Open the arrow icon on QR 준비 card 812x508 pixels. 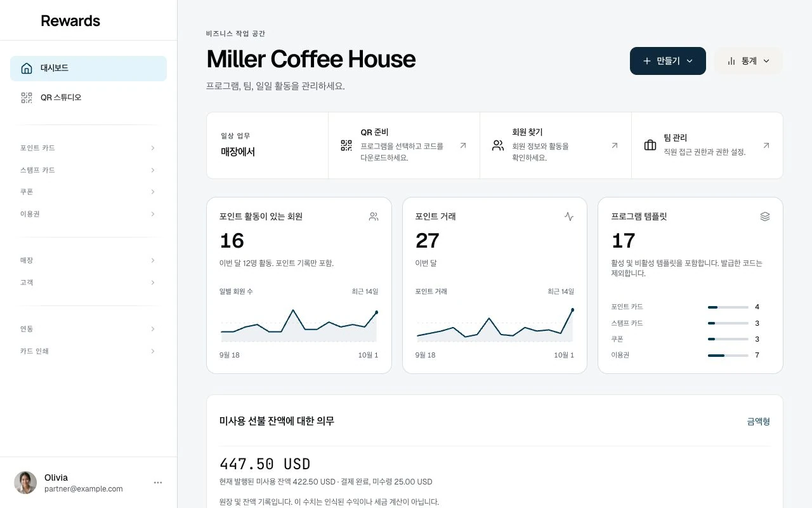click(x=463, y=145)
